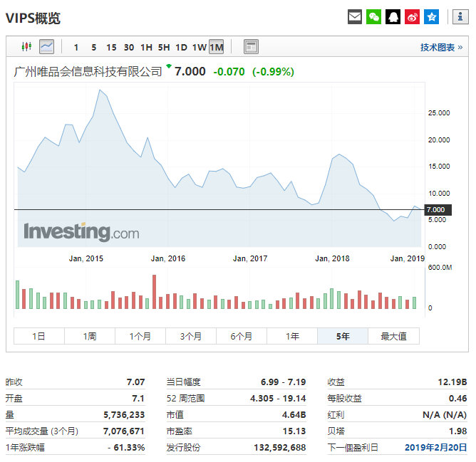Open the info icon button
This screenshot has width=476, height=462.
pos(460,16)
